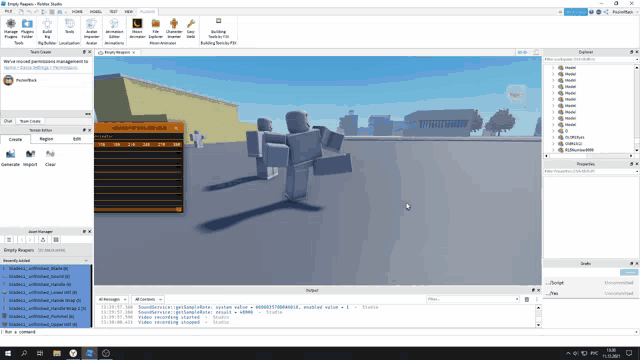Click the Run a command bar

[318, 332]
